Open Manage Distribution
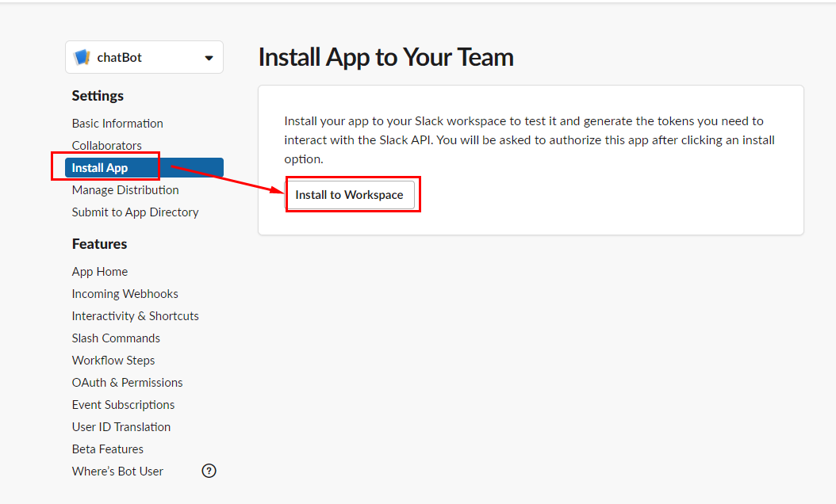 tap(125, 190)
